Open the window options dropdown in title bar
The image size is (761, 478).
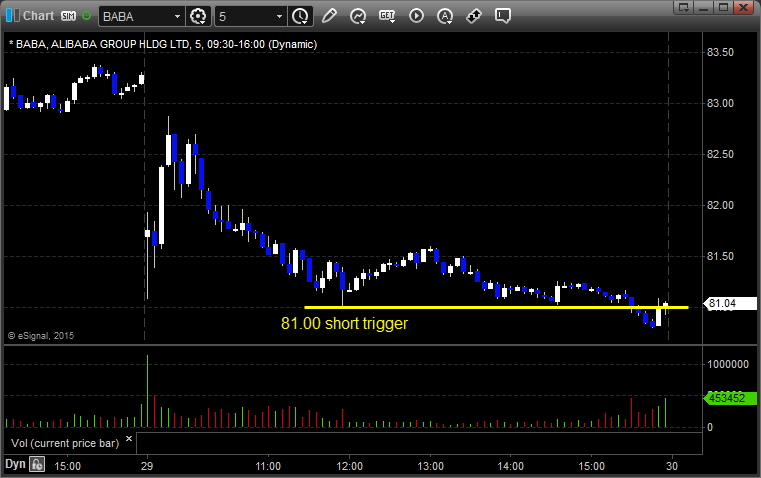point(684,7)
